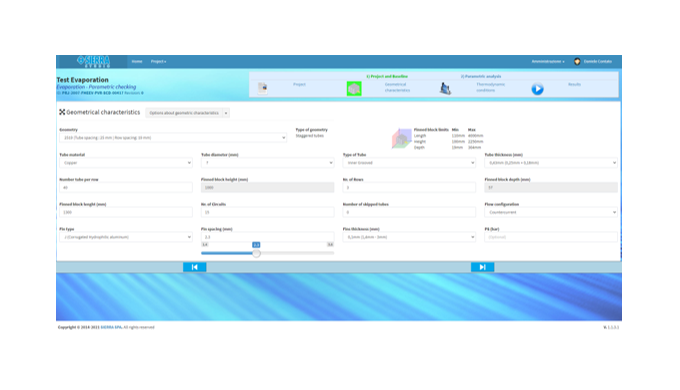Image resolution: width=680 pixels, height=390 pixels.
Task: Open the Geometry dropdown
Action: point(173,138)
